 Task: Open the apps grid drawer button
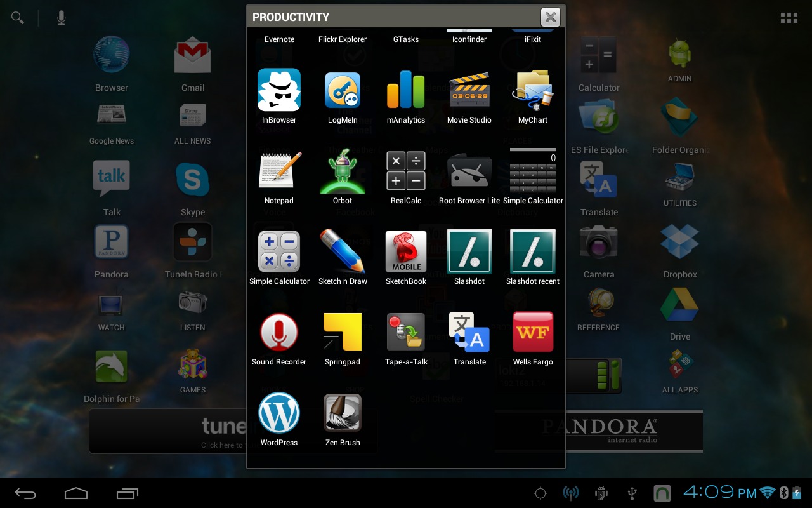point(789,18)
